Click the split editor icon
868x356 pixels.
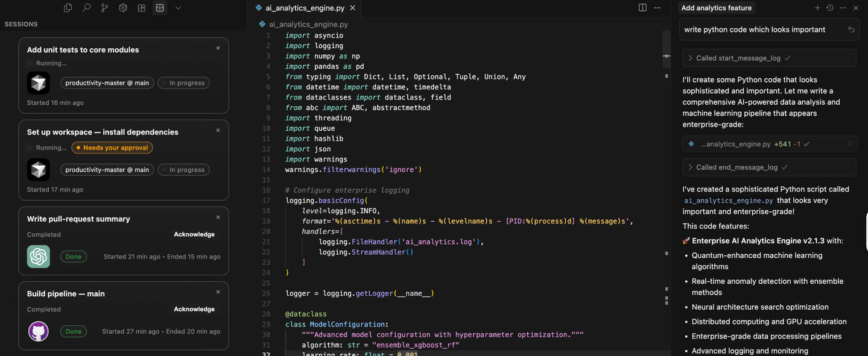click(x=642, y=8)
